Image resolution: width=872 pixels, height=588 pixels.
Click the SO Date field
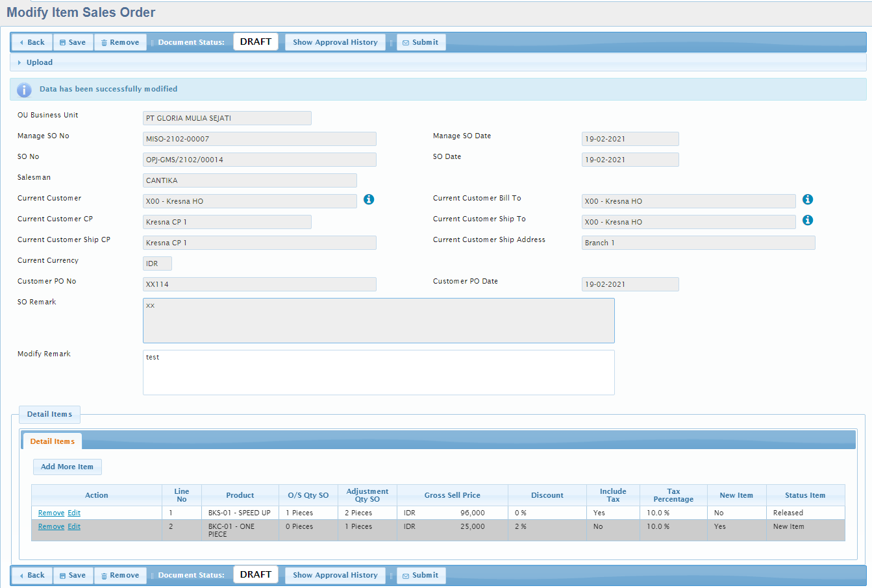630,160
